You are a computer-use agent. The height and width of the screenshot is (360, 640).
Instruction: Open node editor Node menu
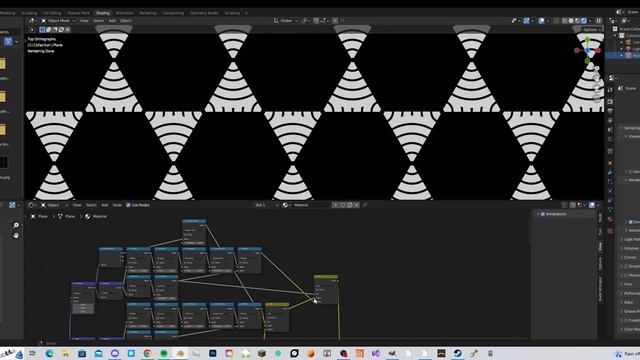coord(117,205)
